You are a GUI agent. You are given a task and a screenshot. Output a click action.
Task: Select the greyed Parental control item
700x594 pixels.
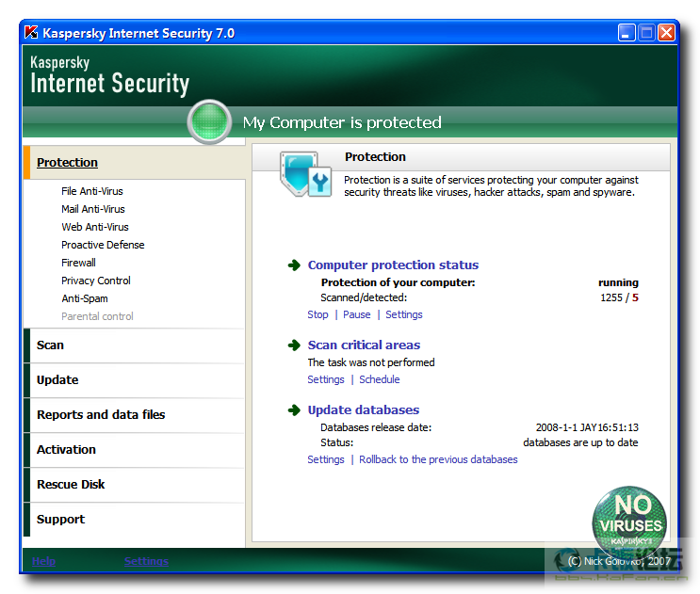(x=97, y=316)
